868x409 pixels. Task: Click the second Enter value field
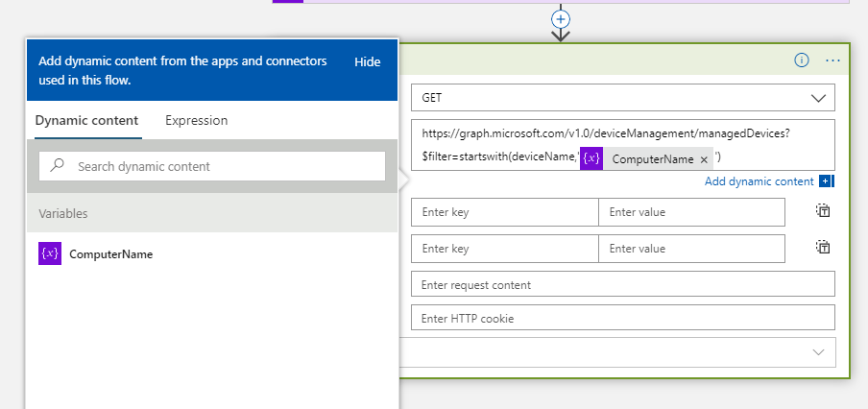pos(691,248)
